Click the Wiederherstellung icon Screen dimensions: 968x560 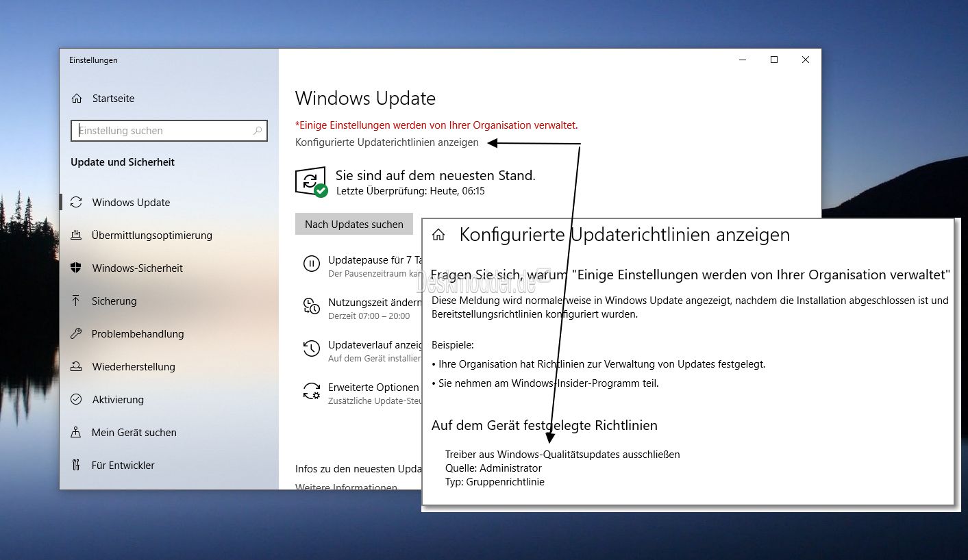point(76,367)
